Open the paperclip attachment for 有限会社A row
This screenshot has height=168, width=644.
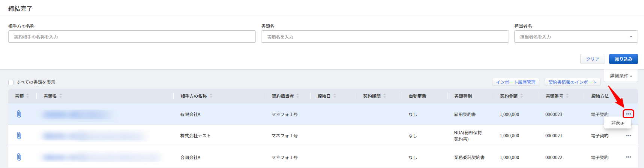pos(19,114)
